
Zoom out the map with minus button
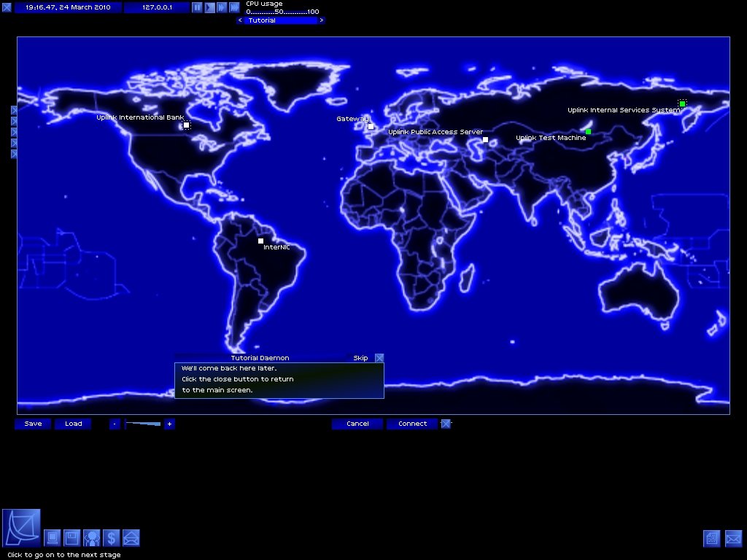pyautogui.click(x=115, y=424)
